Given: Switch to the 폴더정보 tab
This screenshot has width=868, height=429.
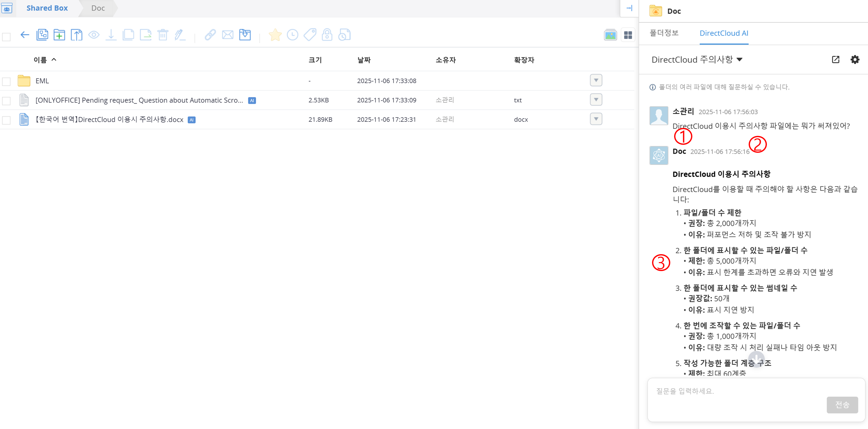Looking at the screenshot, I should click(x=664, y=33).
